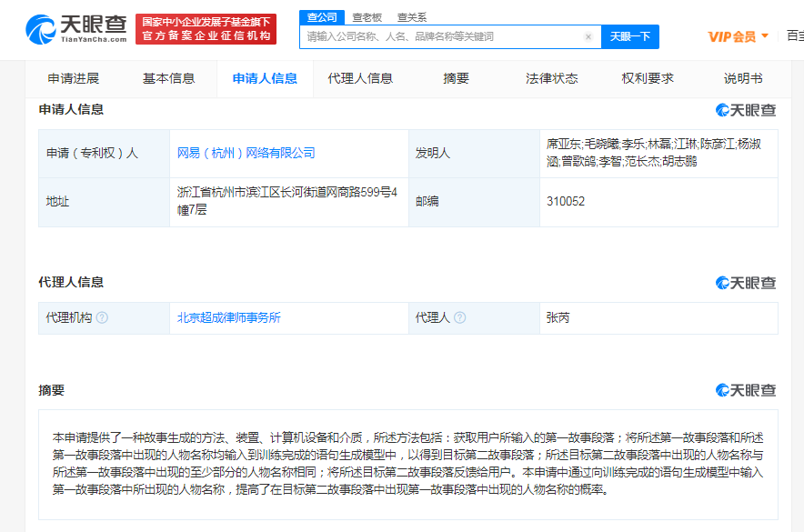Open 网易（杭州）网络有限公司 company link
The width and height of the screenshot is (804, 532).
(x=246, y=153)
